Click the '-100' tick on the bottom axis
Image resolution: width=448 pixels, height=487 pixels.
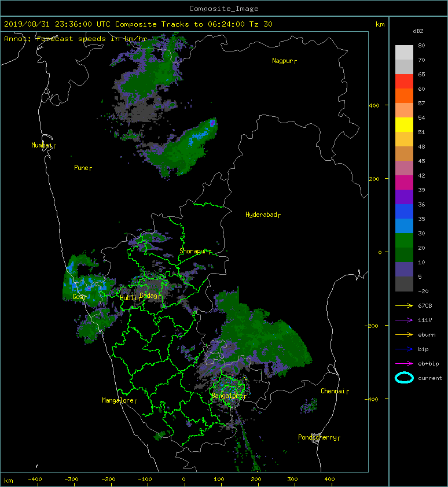(145, 479)
